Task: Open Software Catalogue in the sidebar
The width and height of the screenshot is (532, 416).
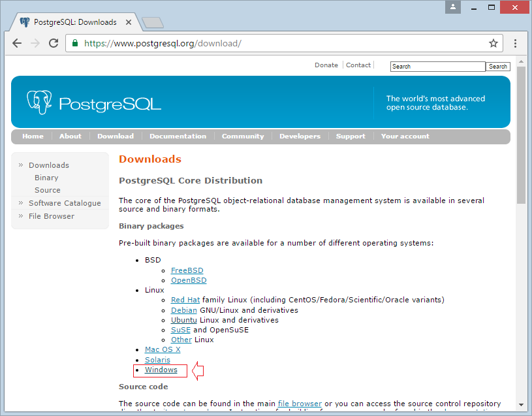Action: [x=65, y=203]
